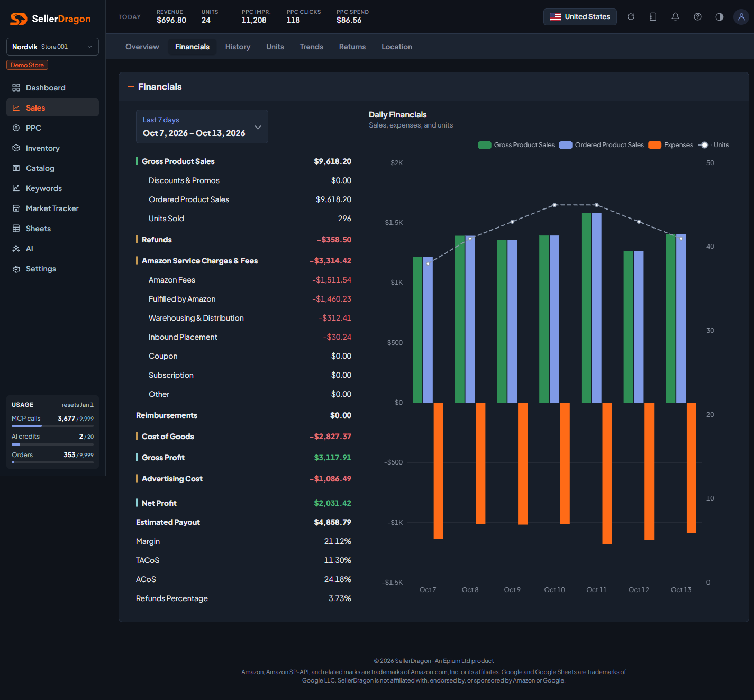This screenshot has height=700, width=754.
Task: Collapse the Financials panel
Action: tap(131, 87)
